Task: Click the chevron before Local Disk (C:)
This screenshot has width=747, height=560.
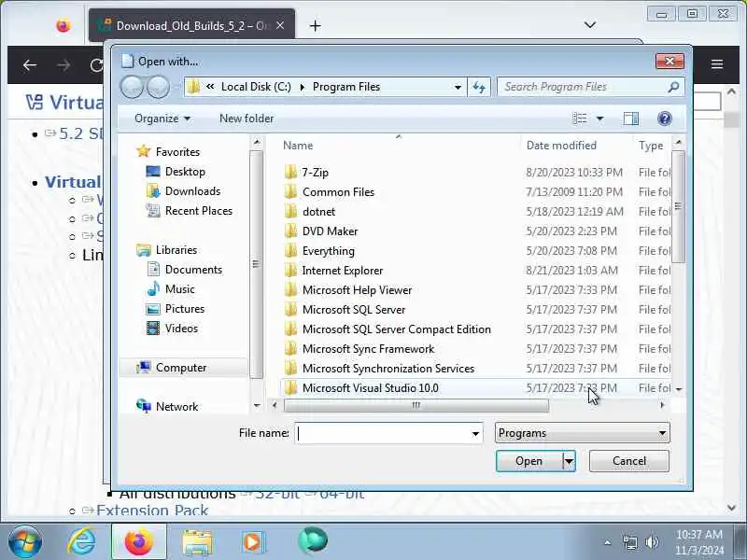Action: click(x=210, y=87)
